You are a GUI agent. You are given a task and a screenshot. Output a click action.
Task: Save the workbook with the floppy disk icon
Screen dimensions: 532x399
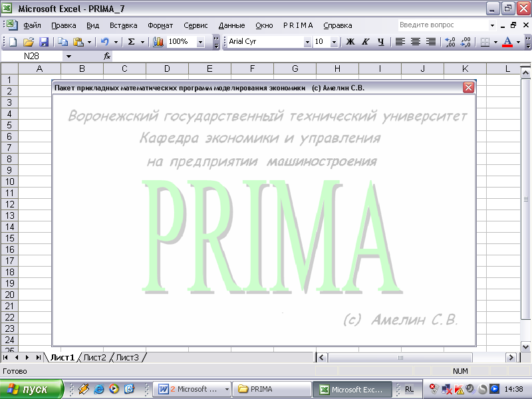click(x=44, y=42)
